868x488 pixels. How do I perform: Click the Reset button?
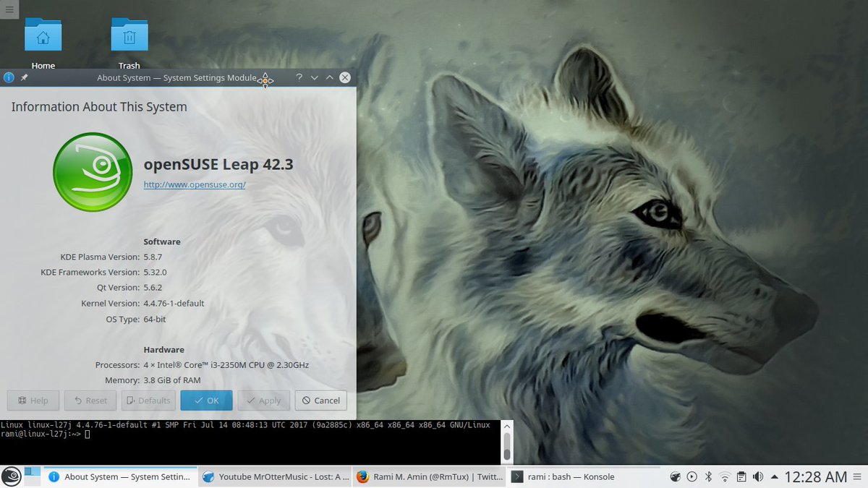90,401
